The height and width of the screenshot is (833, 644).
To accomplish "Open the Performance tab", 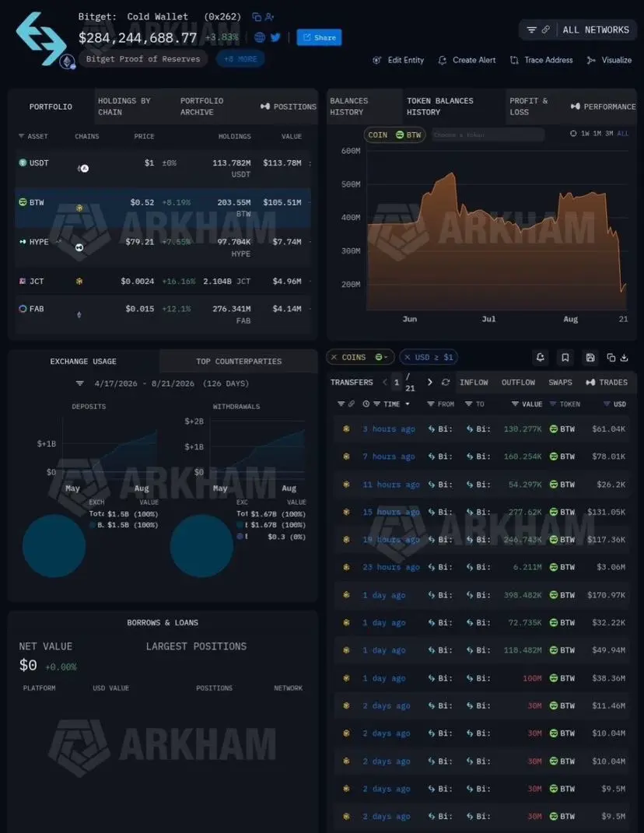I will 603,107.
